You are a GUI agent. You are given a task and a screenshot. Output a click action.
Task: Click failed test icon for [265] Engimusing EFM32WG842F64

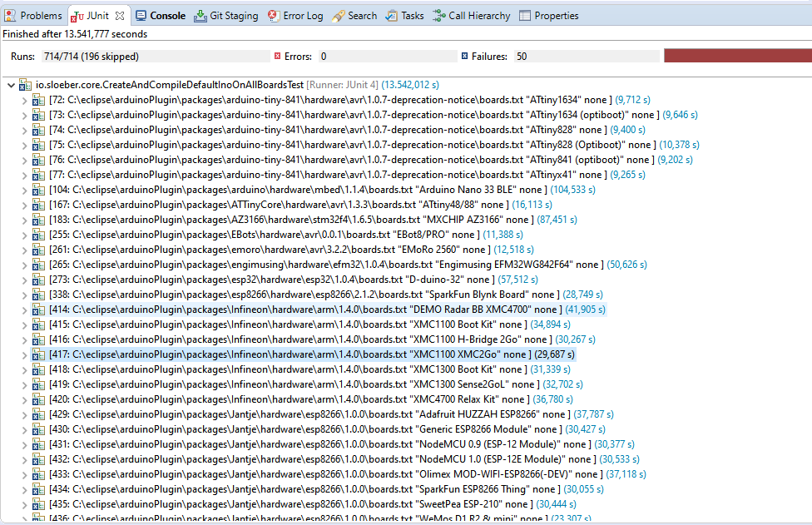pyautogui.click(x=39, y=265)
